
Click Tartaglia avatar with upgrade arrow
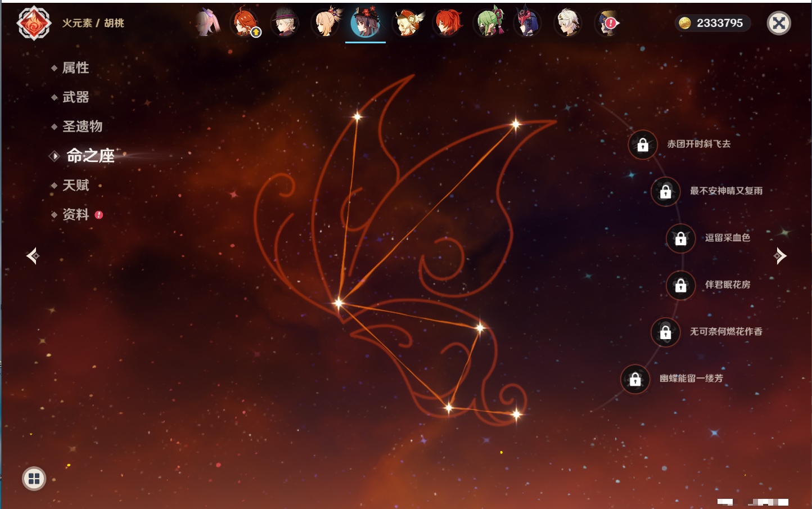(x=245, y=23)
